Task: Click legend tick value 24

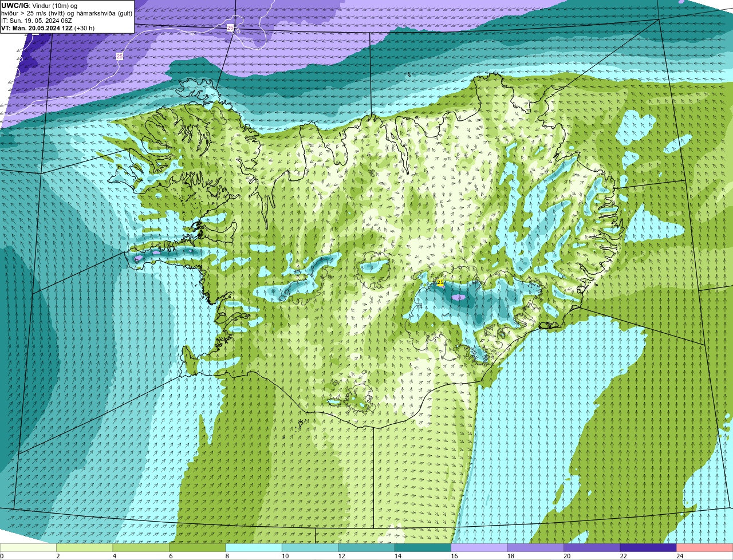Action: tap(680, 556)
